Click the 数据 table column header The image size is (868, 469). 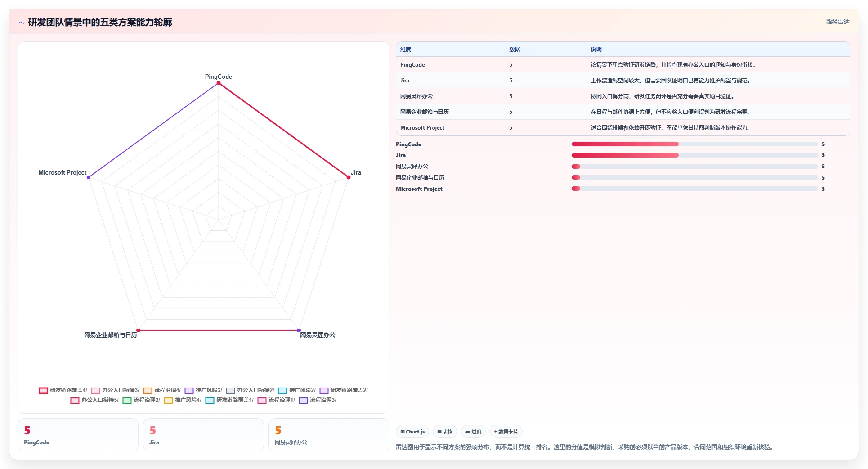coord(515,50)
